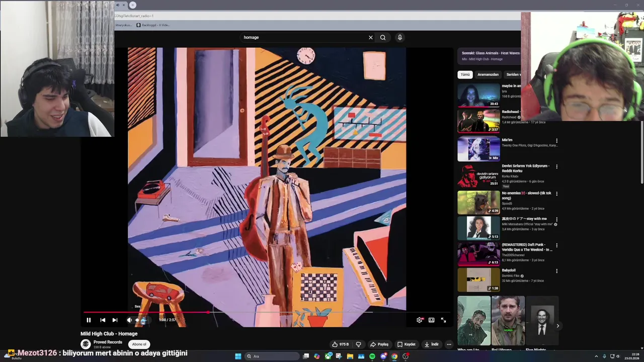Go to the previous video in player
The height and width of the screenshot is (362, 644).
click(x=103, y=320)
